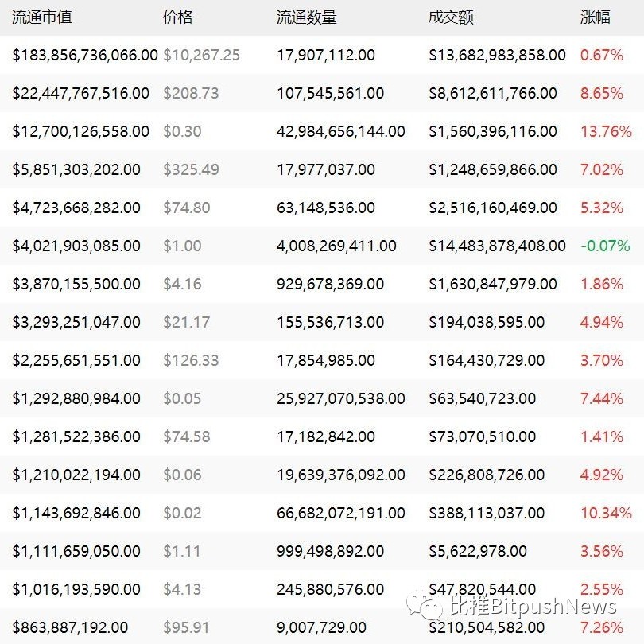The height and width of the screenshot is (644, 644).
Task: Click the 13.76% change value
Action: pos(606,131)
